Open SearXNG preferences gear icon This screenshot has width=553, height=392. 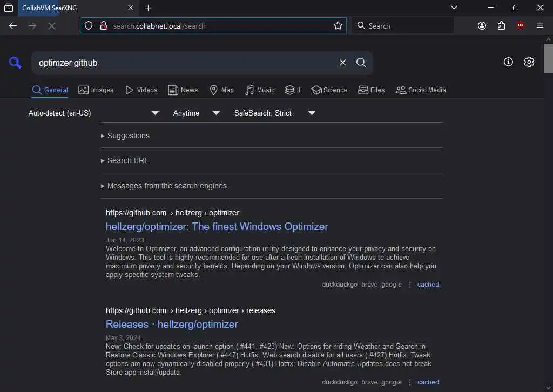click(529, 62)
